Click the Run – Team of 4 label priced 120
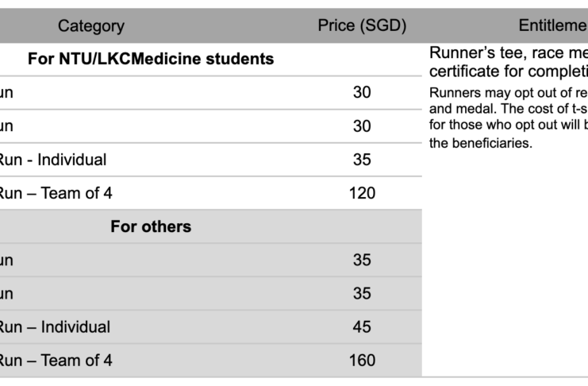 pos(56,193)
